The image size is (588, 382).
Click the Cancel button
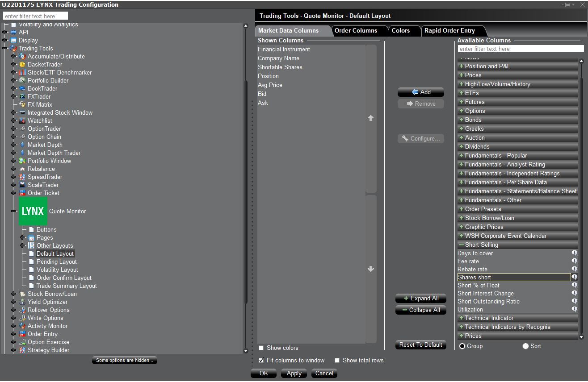coord(324,374)
